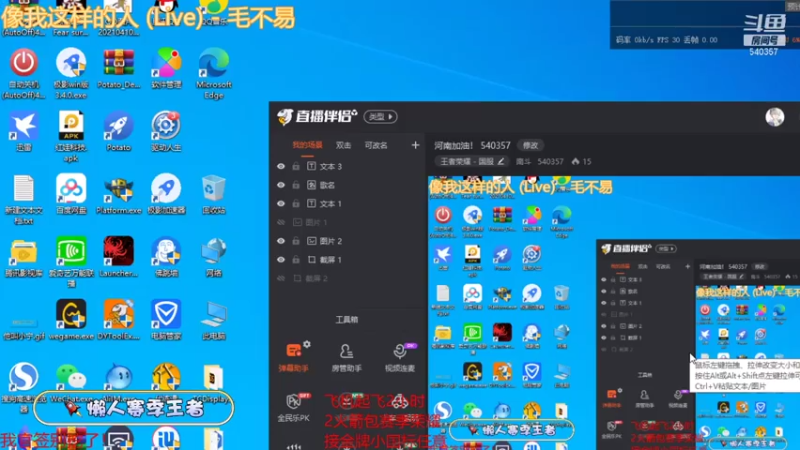The image size is (800, 450).
Task: Open the 佛跳墙 desktop shortcut
Action: point(166,258)
